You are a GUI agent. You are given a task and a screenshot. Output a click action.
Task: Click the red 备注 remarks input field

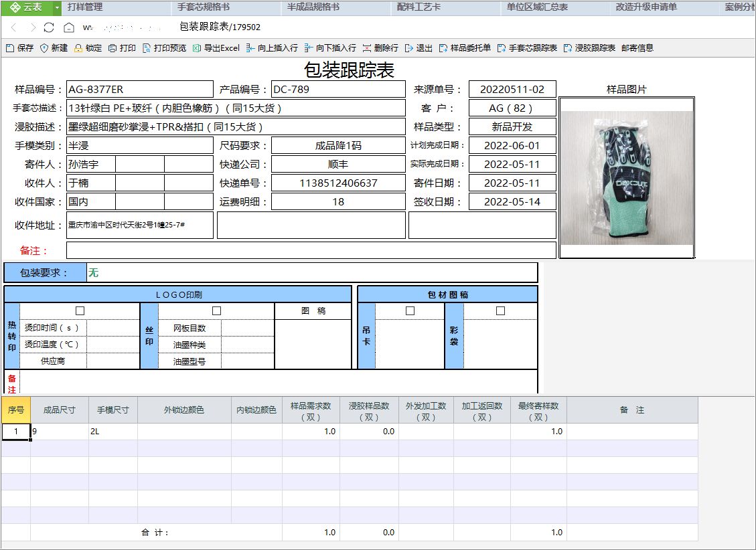coord(311,250)
